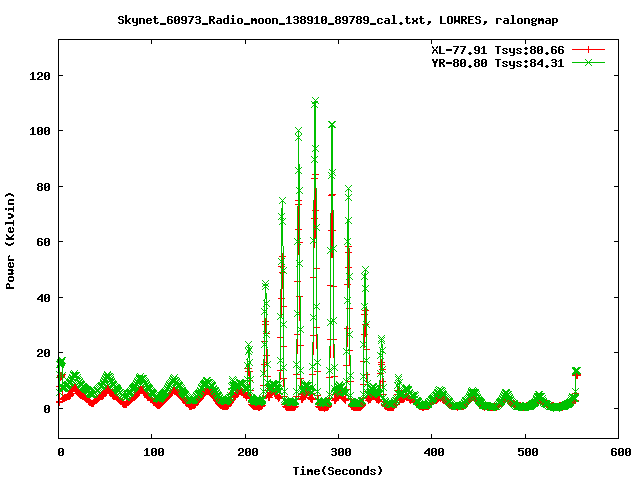The height and width of the screenshot is (480, 640).
Task: Click the 500 tick label on x-axis
Action: coord(525,453)
